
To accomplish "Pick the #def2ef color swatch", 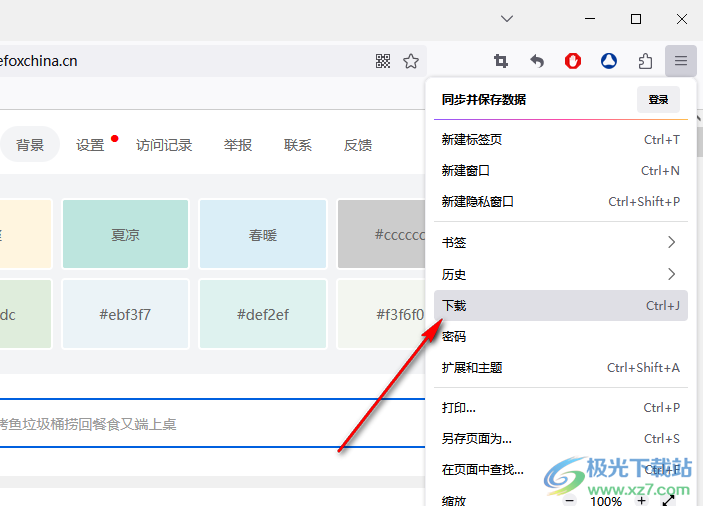I will click(263, 314).
